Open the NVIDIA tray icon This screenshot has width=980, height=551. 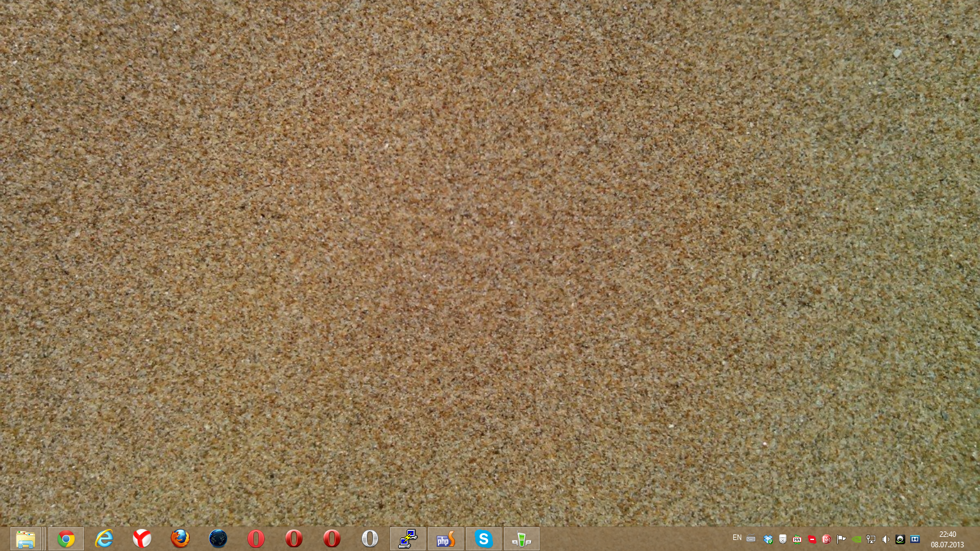coord(856,539)
